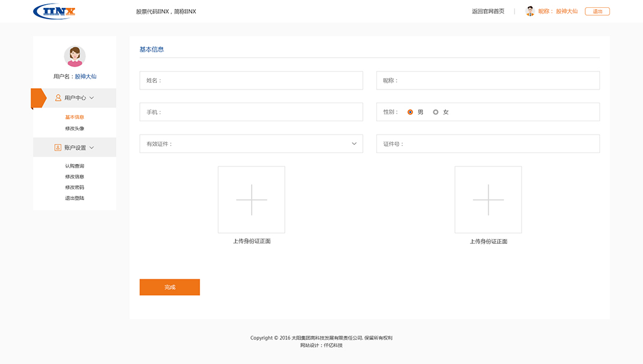Open 认购查询 in the sidebar
643x364 pixels.
pos(75,166)
